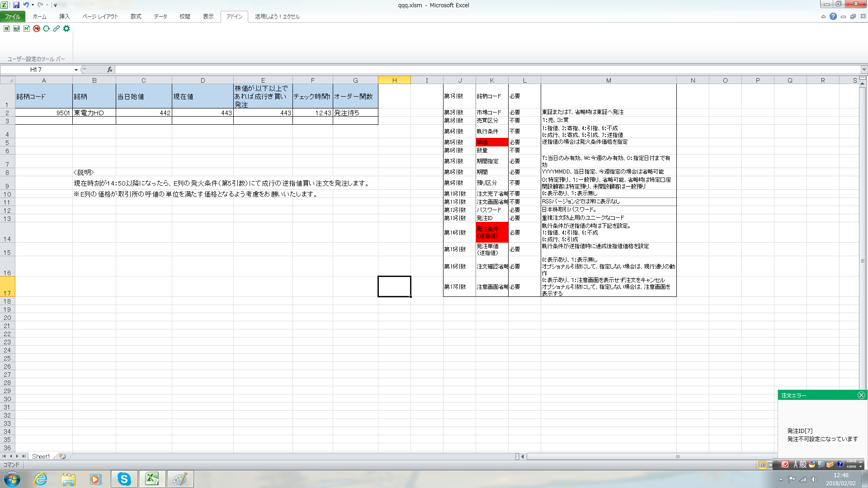Image resolution: width=868 pixels, height=488 pixels.
Task: Toggle CAPS lock on the IME bar
Action: click(x=851, y=461)
